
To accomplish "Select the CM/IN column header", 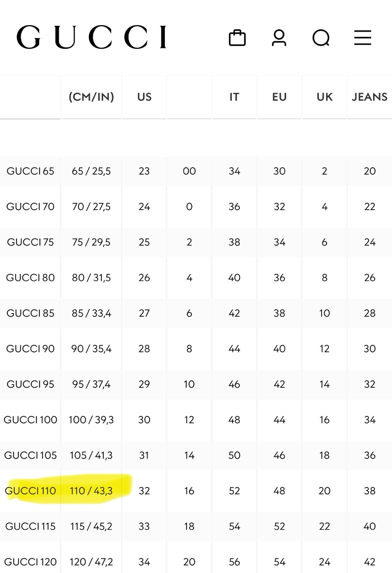I will coord(91,97).
